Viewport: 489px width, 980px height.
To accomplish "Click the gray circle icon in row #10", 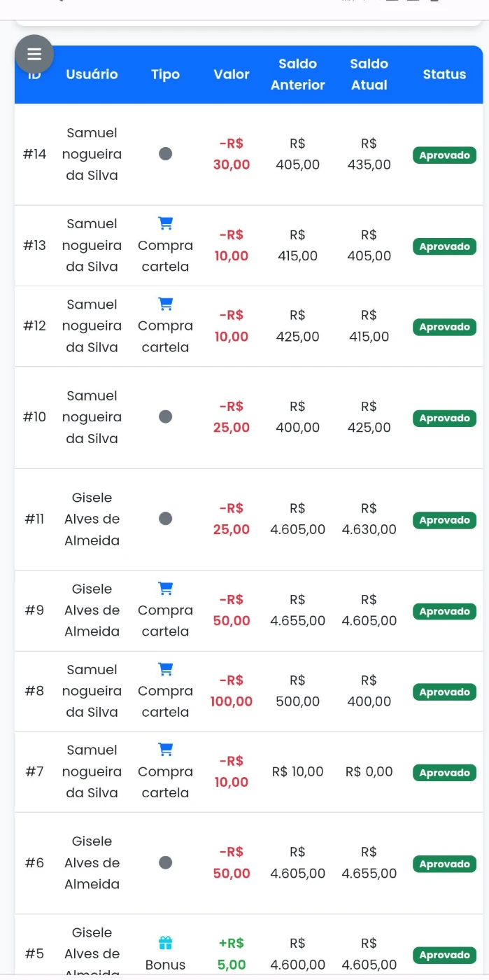I will coord(165,417).
